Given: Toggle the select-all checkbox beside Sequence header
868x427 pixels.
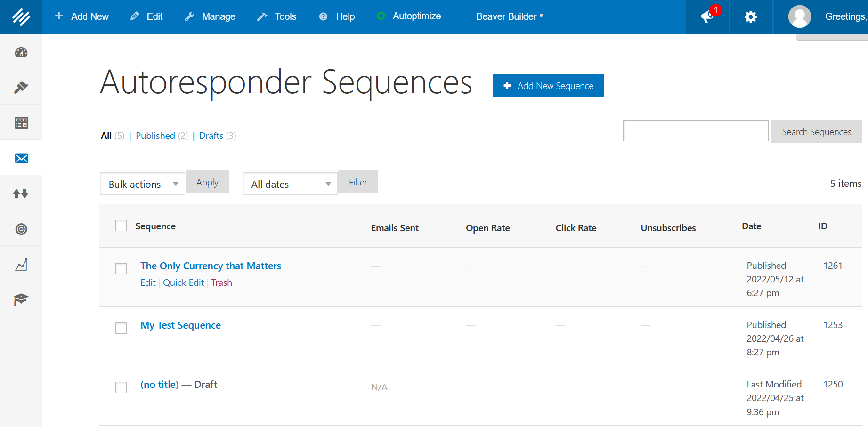Looking at the screenshot, I should (121, 226).
